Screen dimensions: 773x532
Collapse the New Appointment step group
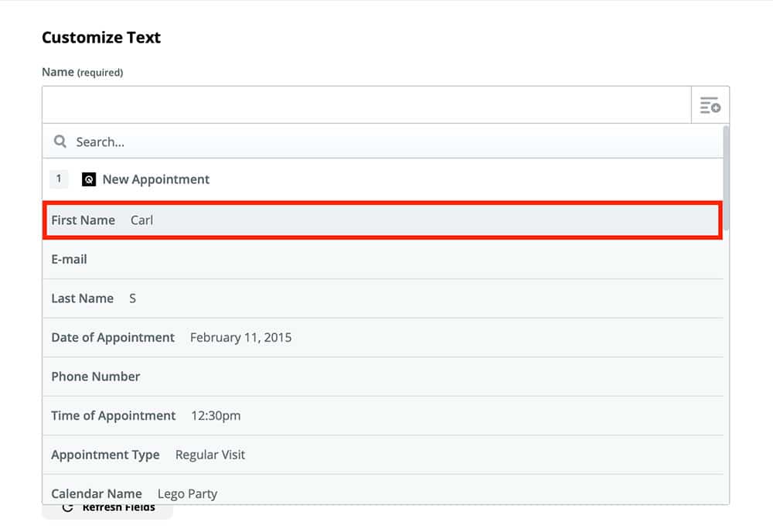click(155, 179)
